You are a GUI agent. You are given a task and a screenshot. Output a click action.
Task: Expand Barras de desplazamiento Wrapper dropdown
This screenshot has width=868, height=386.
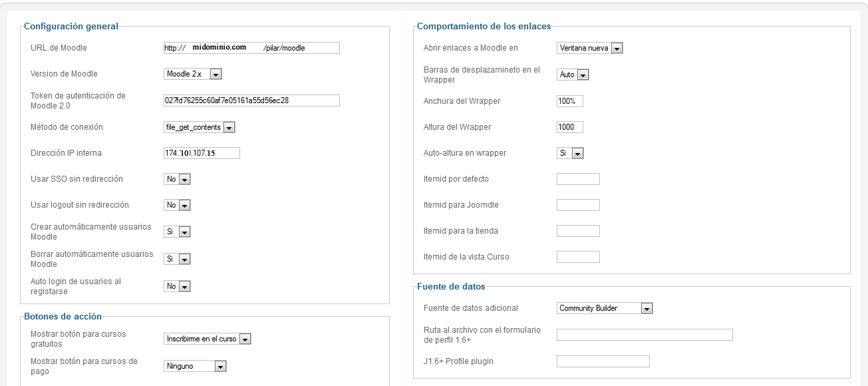click(x=573, y=75)
